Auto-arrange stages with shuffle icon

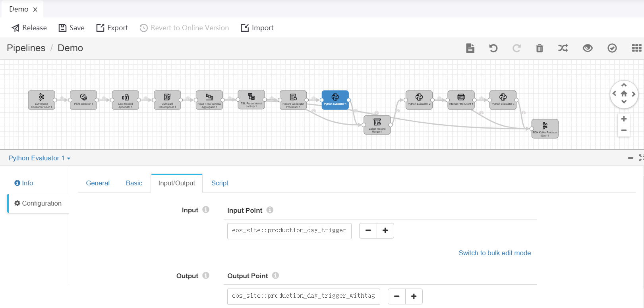coord(563,48)
